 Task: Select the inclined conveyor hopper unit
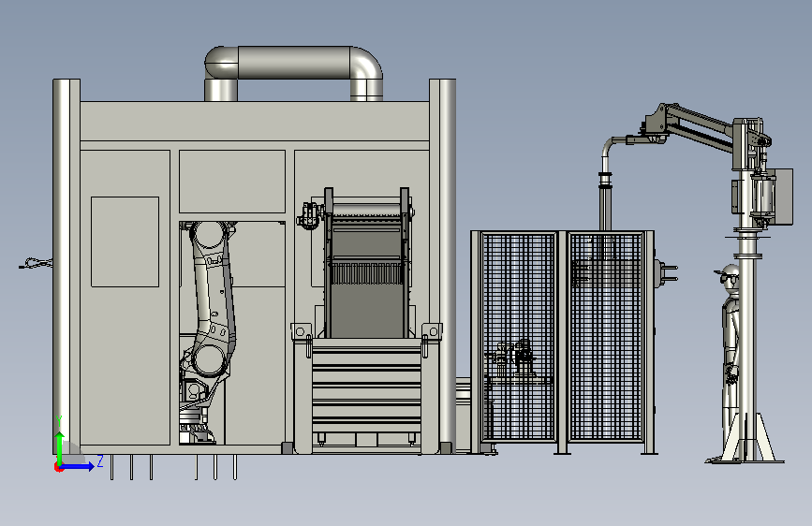pyautogui.click(x=366, y=264)
